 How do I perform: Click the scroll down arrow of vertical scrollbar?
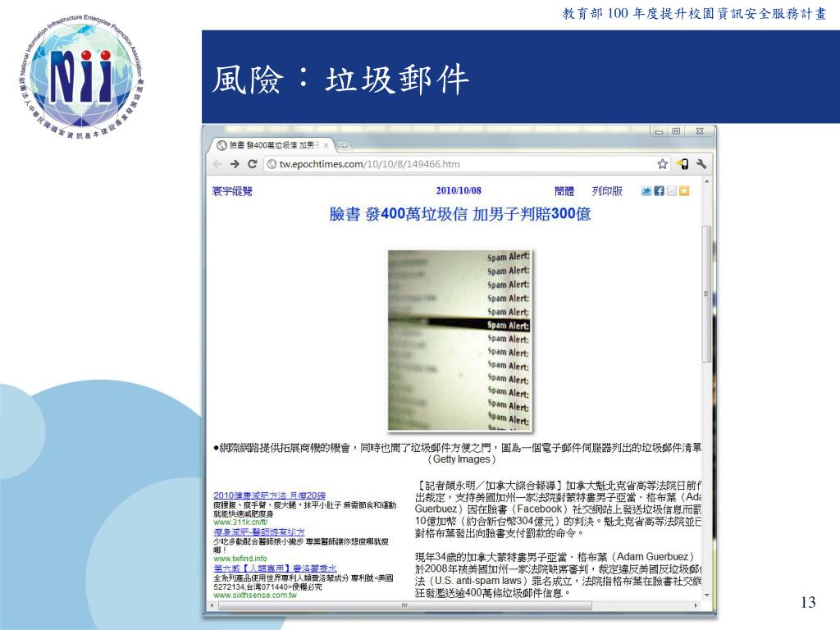(x=706, y=596)
